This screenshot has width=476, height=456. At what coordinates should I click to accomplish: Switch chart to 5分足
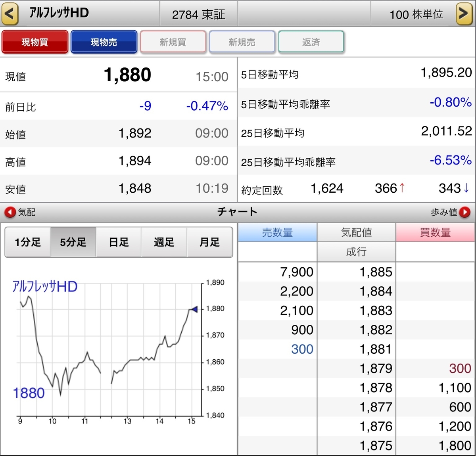tap(73, 242)
